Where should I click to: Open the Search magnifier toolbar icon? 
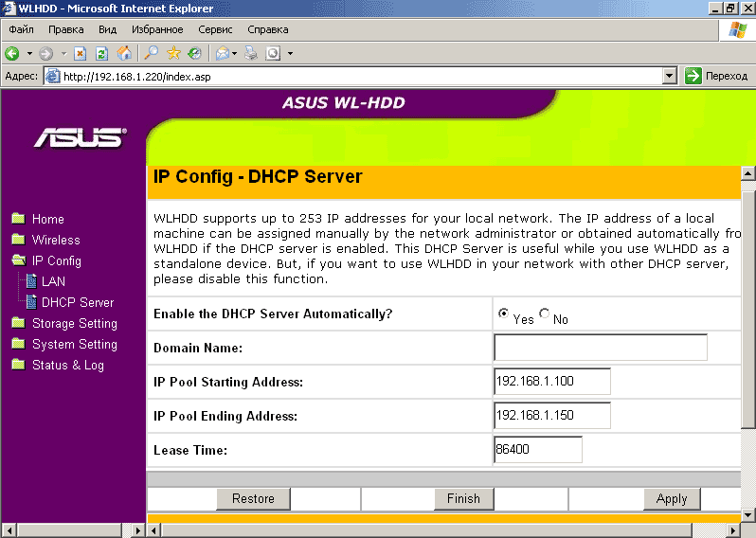coord(152,53)
